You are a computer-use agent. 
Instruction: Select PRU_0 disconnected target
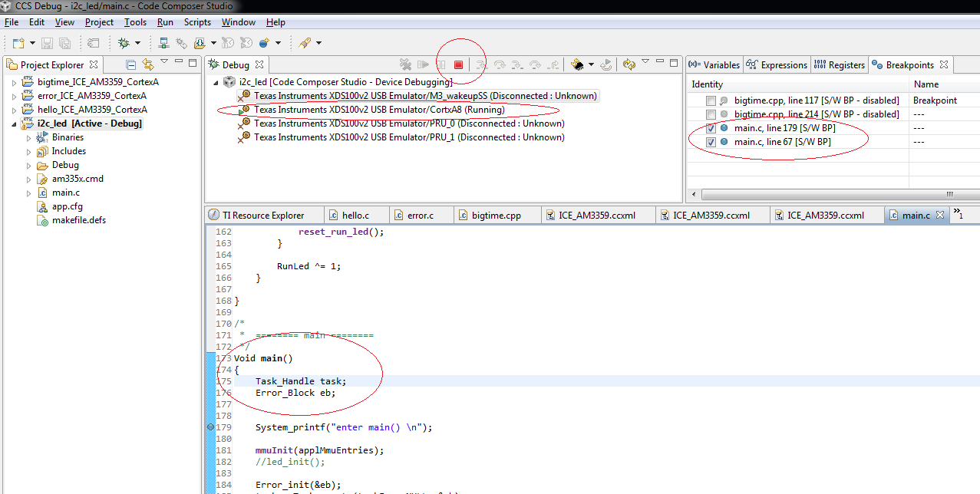(x=401, y=123)
